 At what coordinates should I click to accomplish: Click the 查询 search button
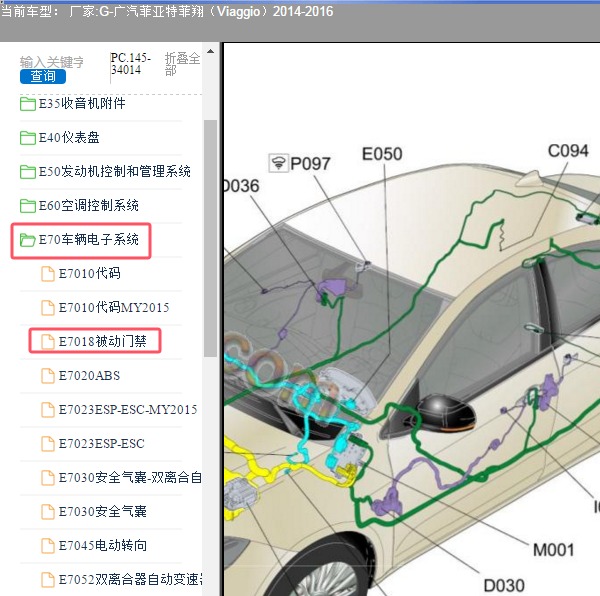[x=42, y=76]
